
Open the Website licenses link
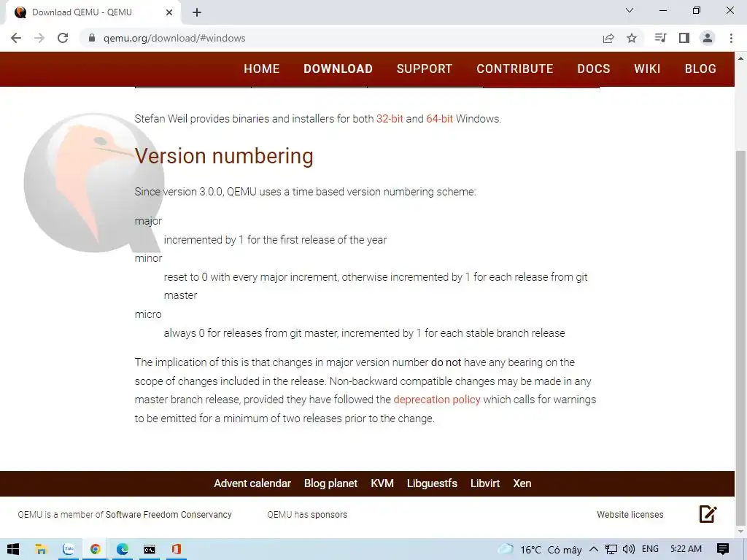(x=630, y=515)
